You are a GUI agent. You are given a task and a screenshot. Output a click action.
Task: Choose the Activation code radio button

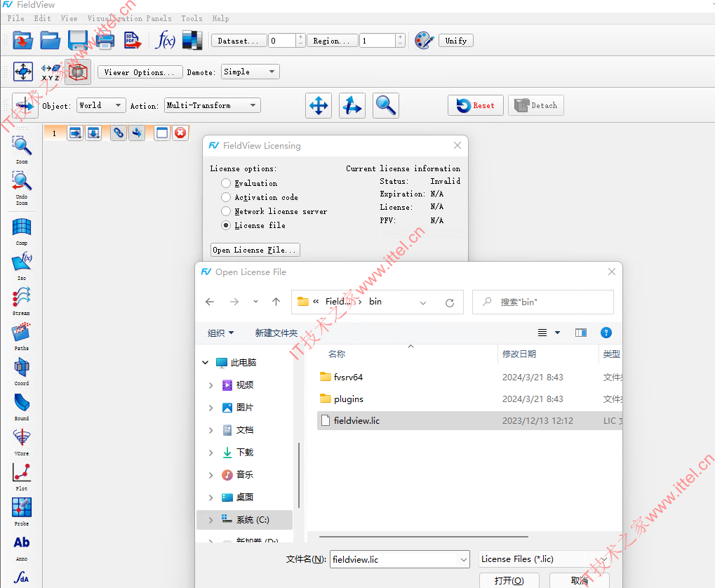point(226,197)
